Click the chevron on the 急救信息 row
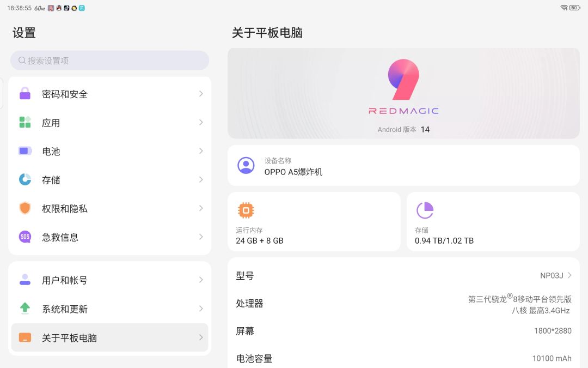The width and height of the screenshot is (588, 368). tap(201, 237)
